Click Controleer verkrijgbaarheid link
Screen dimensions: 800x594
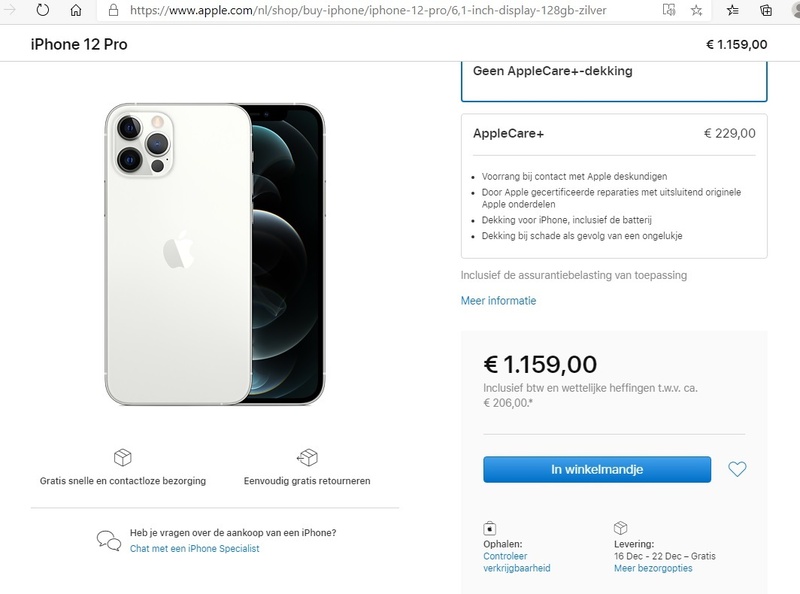click(x=516, y=562)
